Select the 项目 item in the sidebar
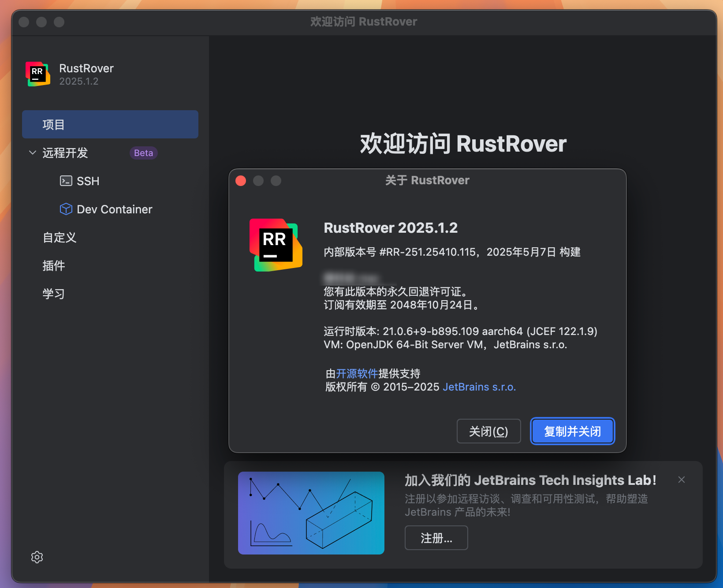 [x=110, y=124]
